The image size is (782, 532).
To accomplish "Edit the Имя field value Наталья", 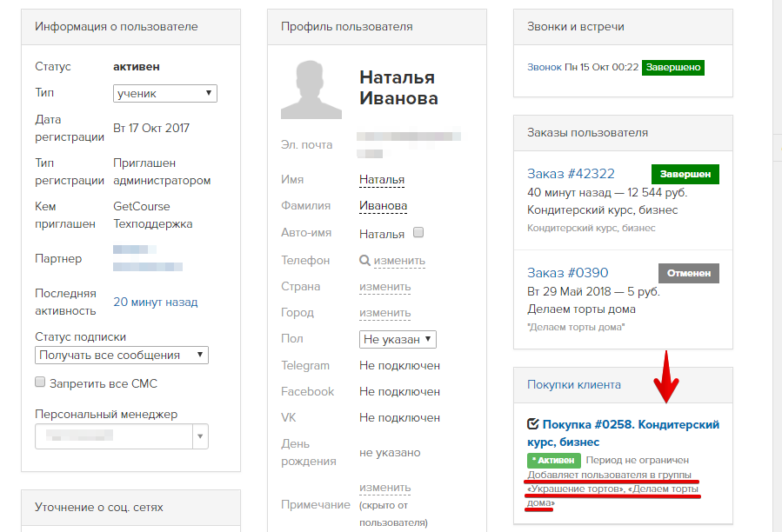I will [382, 179].
